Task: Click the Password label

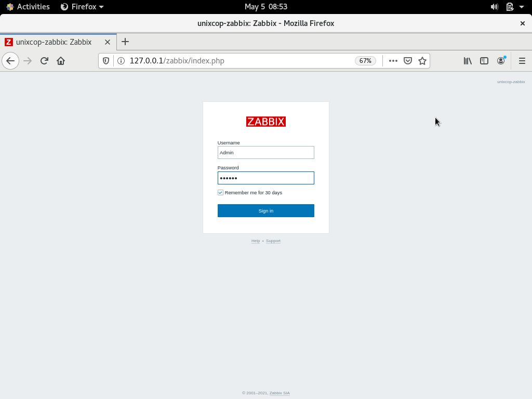Action: (228, 168)
